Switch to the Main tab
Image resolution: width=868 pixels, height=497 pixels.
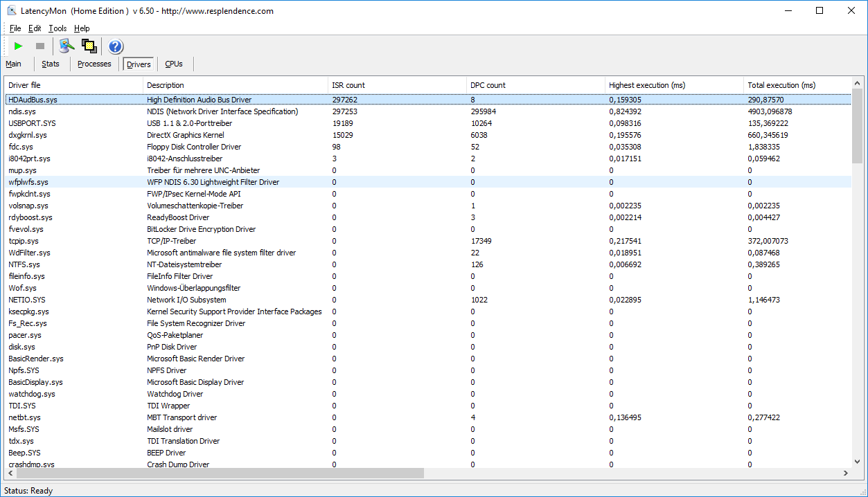[14, 64]
